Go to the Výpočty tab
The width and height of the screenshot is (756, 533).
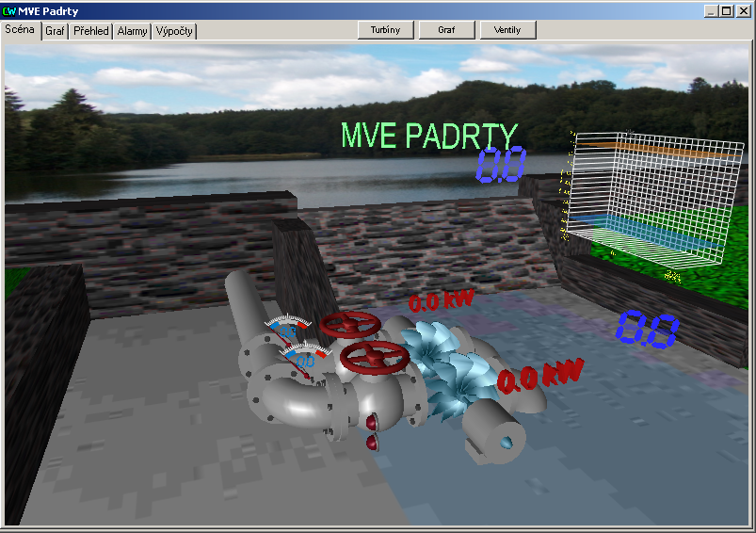click(174, 31)
